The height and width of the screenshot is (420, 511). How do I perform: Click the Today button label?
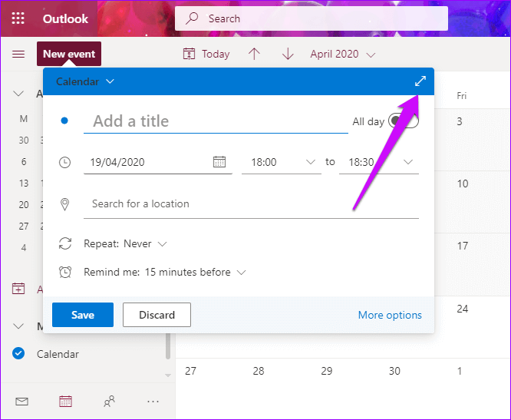coord(216,54)
